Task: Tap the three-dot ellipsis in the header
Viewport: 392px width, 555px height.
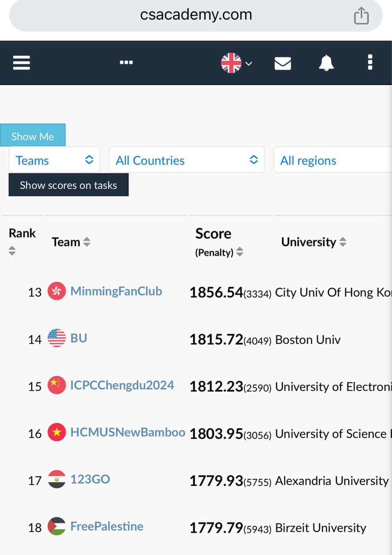Action: pos(126,62)
